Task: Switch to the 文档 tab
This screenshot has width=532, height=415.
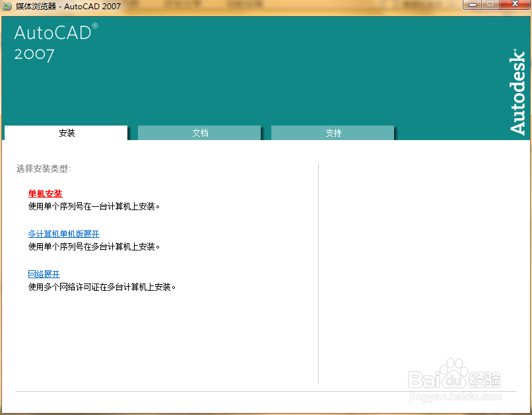Action: click(199, 133)
